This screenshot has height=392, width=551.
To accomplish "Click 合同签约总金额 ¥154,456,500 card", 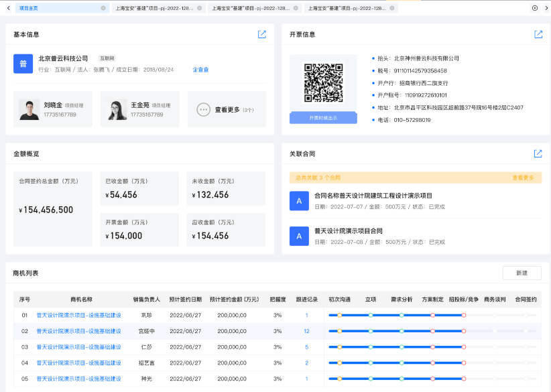I will (53, 209).
